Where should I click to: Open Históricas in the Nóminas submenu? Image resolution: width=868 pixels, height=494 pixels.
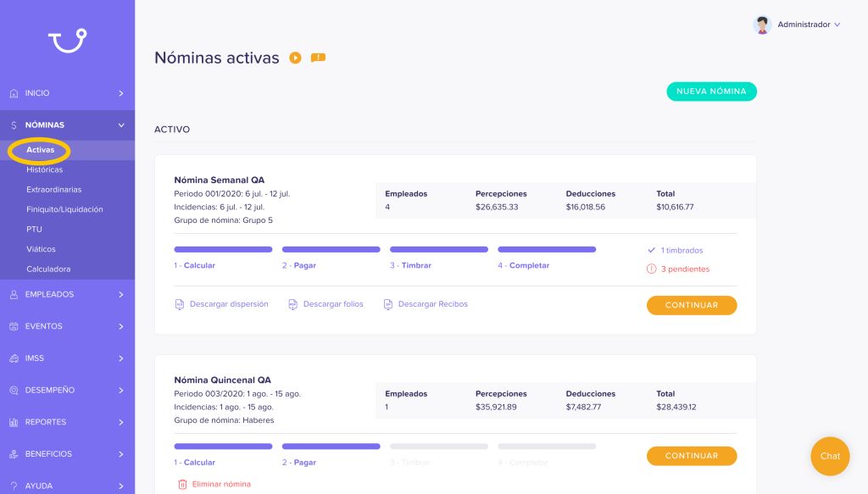(44, 169)
